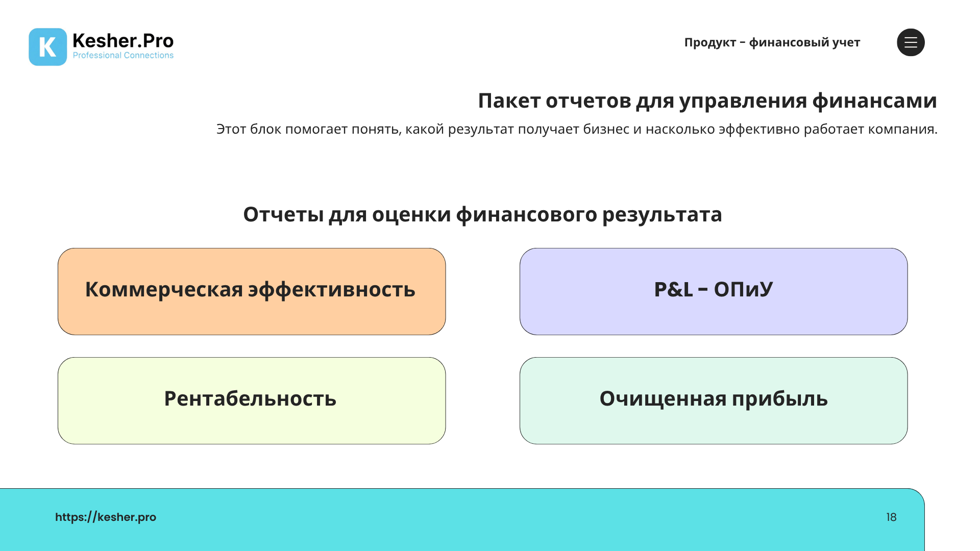Click heading Пакет отчетов для управления финансами

point(707,101)
